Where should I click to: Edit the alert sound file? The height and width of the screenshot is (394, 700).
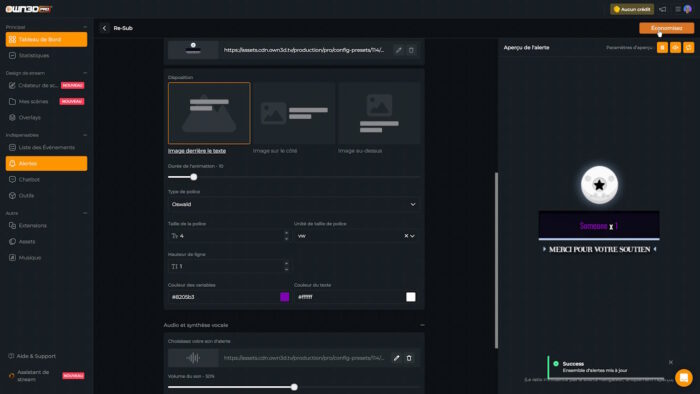click(396, 358)
